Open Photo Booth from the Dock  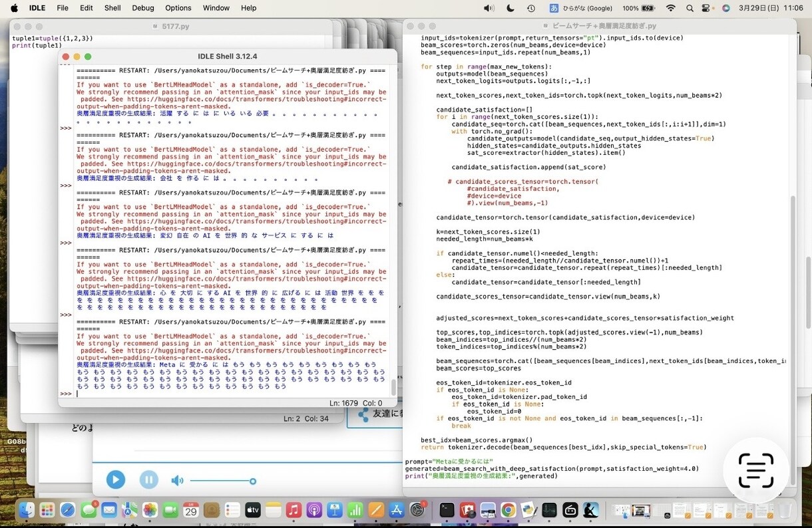pos(468,510)
